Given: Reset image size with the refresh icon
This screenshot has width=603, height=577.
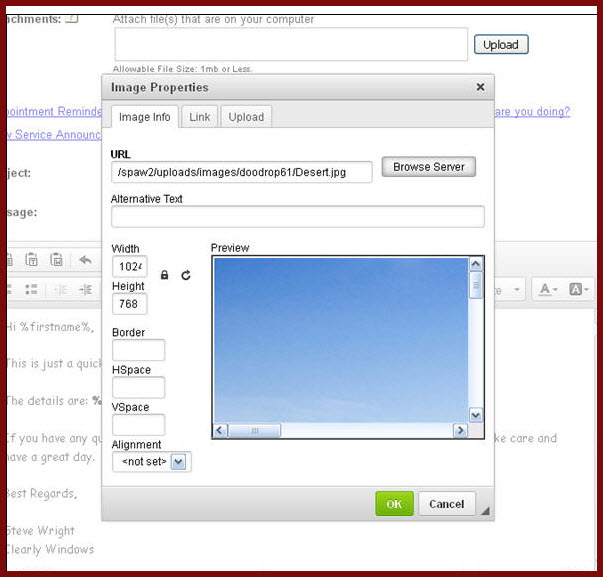Looking at the screenshot, I should [186, 275].
